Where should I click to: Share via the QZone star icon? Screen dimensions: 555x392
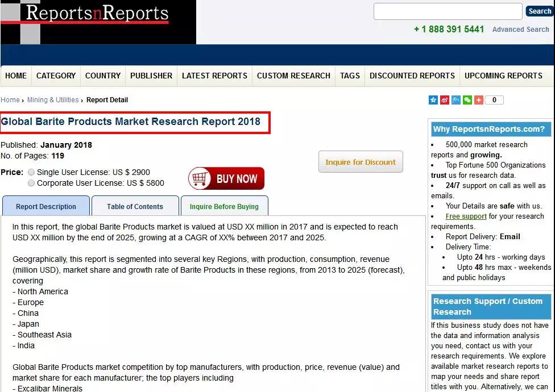tap(433, 100)
